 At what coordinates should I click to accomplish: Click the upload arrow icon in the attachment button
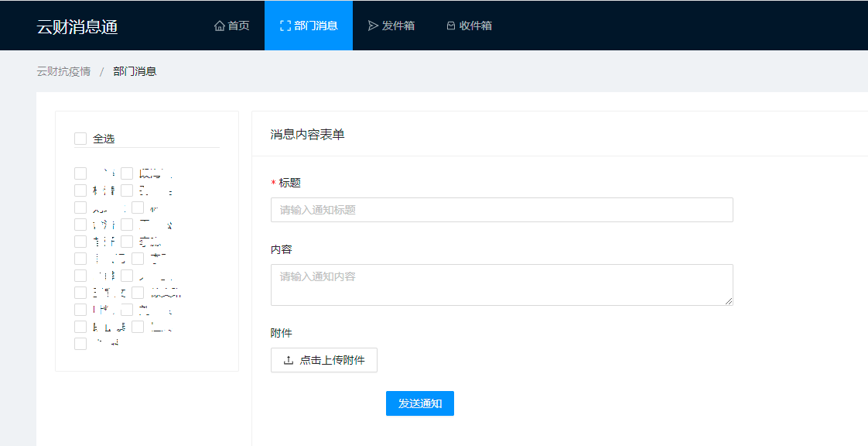[x=289, y=360]
